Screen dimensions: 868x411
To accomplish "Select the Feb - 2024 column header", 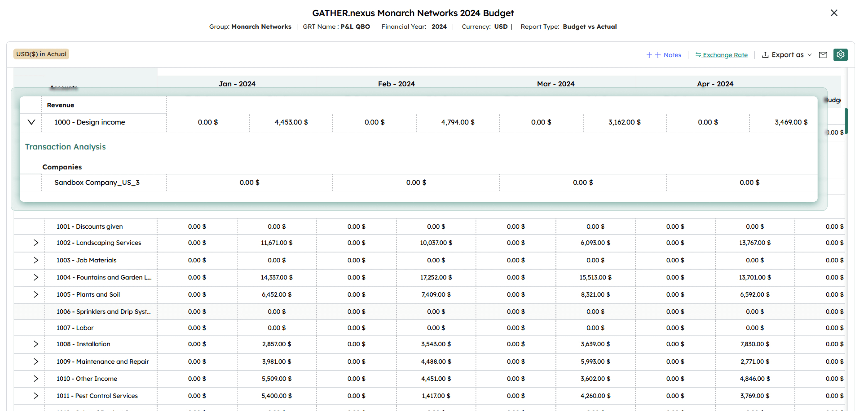I will (396, 83).
